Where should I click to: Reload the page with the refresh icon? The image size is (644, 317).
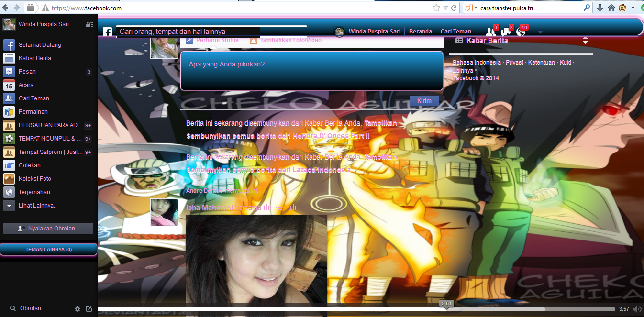[x=454, y=8]
